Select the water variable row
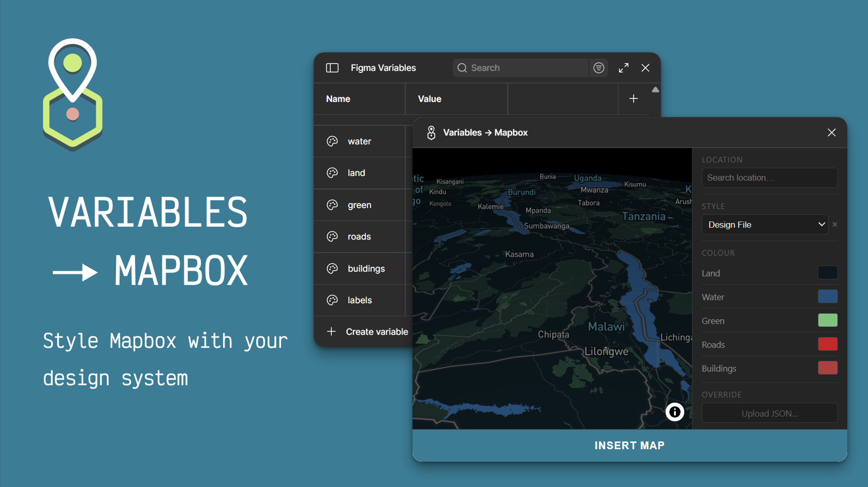Screen dimensions: 868x487 tap(363, 141)
